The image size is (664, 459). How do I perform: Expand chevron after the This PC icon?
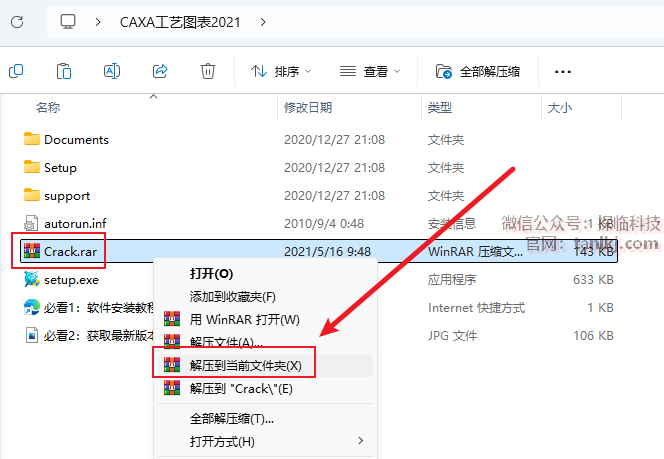(98, 22)
